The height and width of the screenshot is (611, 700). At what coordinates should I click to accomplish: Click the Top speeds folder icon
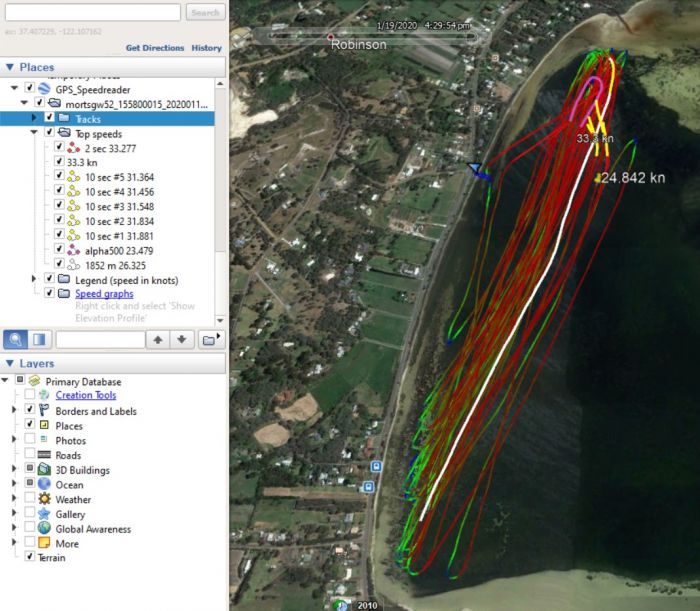click(x=64, y=133)
